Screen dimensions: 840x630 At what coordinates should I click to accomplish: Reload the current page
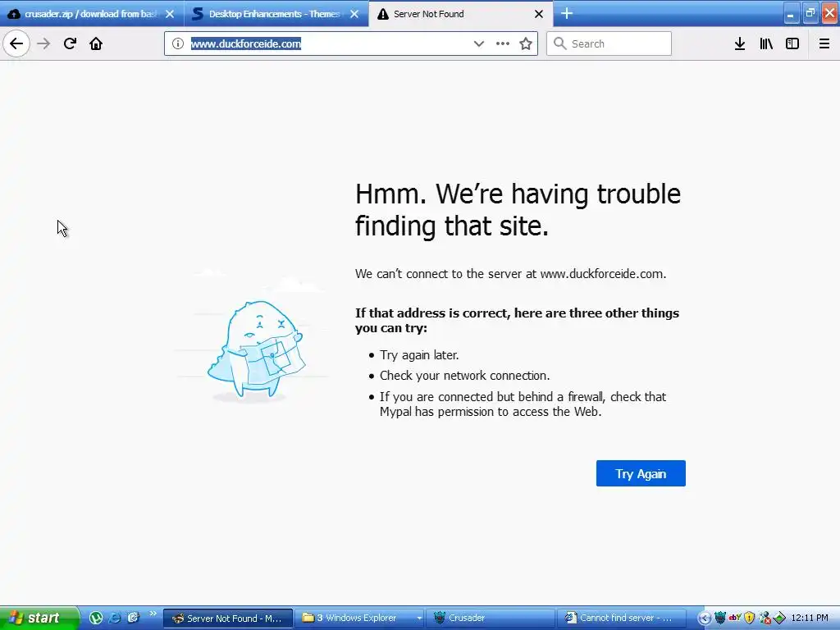[x=70, y=43]
